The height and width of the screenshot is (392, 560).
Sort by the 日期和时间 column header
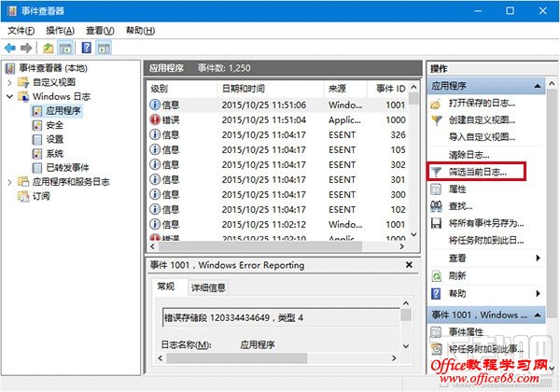[x=271, y=89]
